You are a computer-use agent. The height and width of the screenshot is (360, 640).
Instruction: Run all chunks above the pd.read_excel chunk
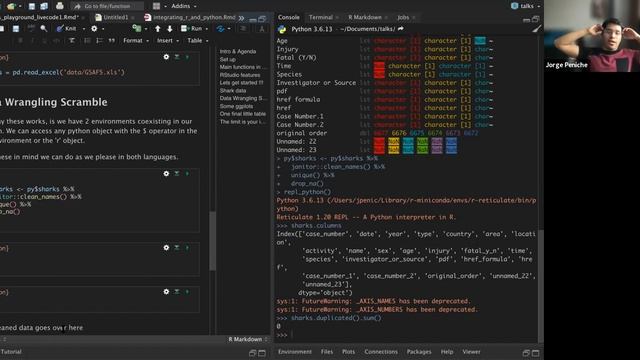click(177, 57)
